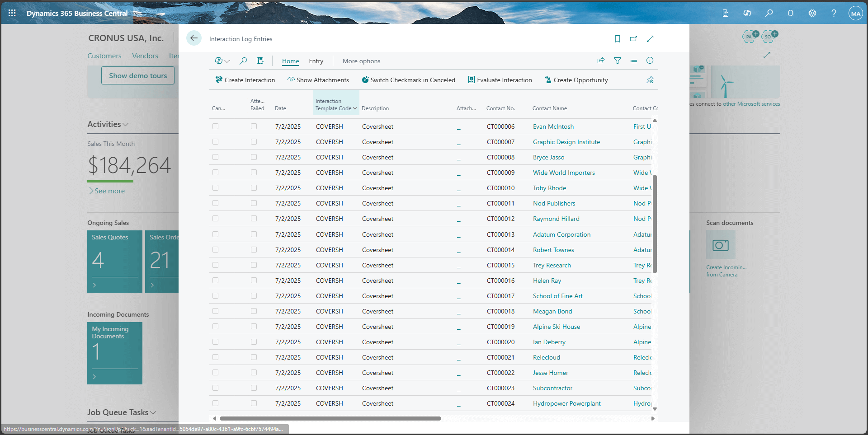
Task: Click the Show demo tours button
Action: 137,75
